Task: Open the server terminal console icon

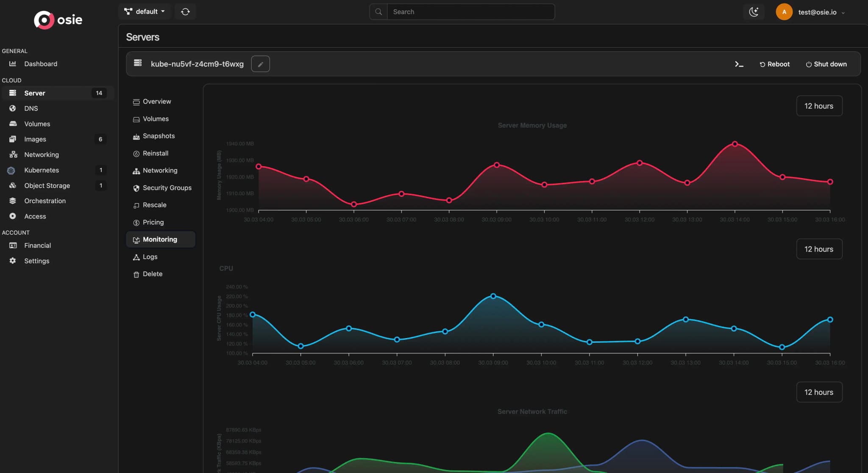Action: point(739,64)
